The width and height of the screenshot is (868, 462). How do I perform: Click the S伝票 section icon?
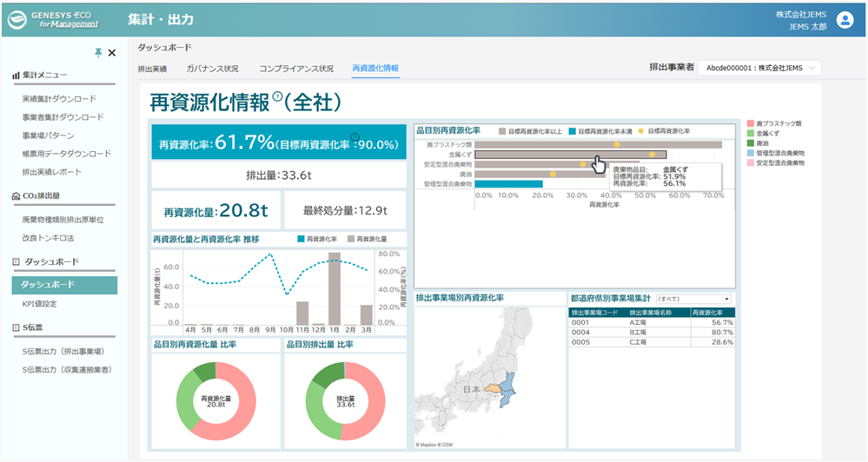coord(16,327)
